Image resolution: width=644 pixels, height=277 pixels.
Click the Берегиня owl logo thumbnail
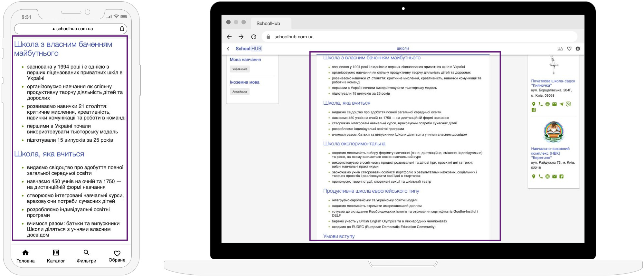(x=553, y=132)
